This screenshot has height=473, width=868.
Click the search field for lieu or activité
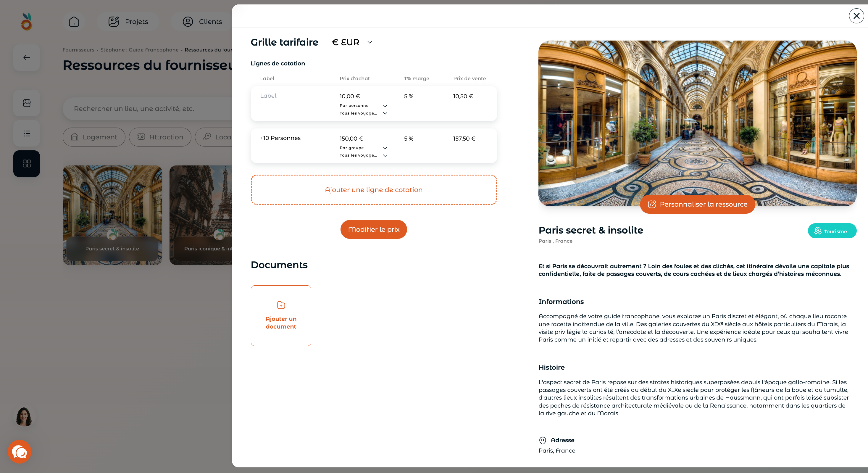(x=148, y=109)
